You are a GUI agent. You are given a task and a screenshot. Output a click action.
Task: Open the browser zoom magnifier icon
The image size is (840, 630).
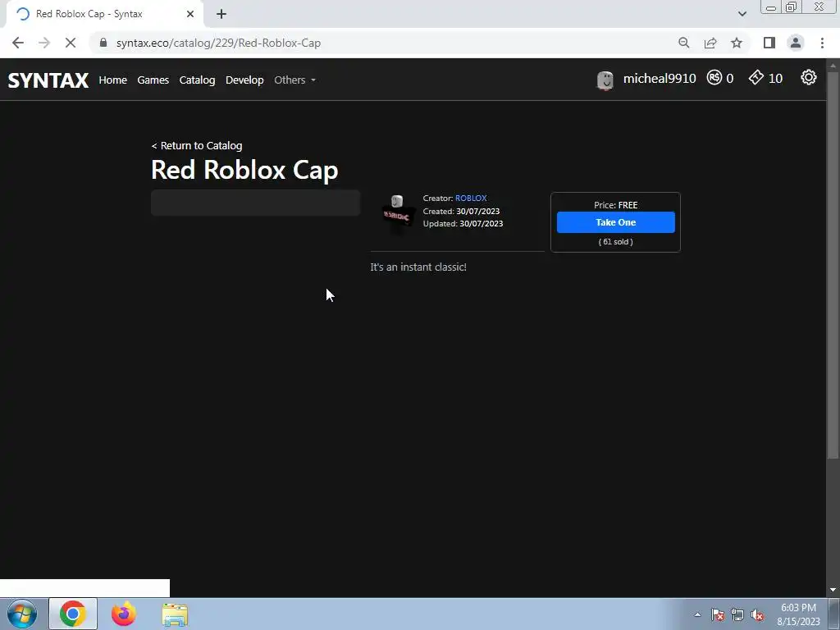pos(683,43)
